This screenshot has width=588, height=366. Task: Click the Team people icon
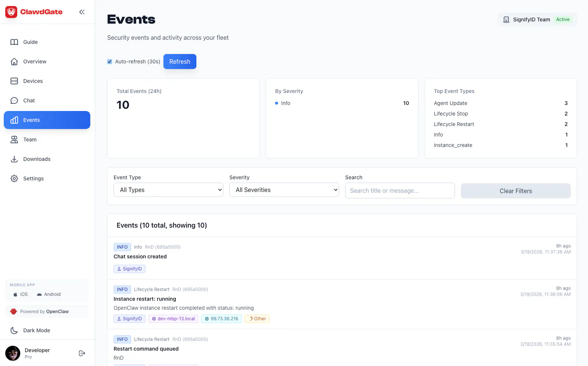[x=14, y=139]
